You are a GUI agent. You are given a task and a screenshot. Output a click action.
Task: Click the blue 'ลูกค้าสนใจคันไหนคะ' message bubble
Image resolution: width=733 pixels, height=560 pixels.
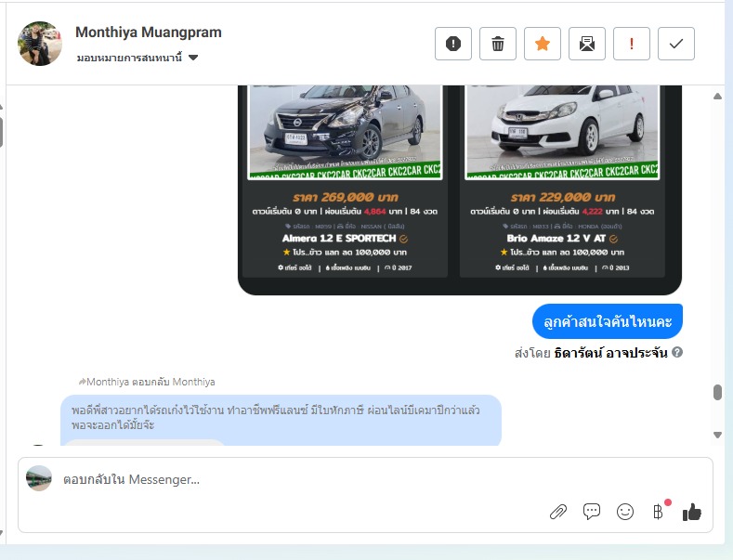click(608, 321)
